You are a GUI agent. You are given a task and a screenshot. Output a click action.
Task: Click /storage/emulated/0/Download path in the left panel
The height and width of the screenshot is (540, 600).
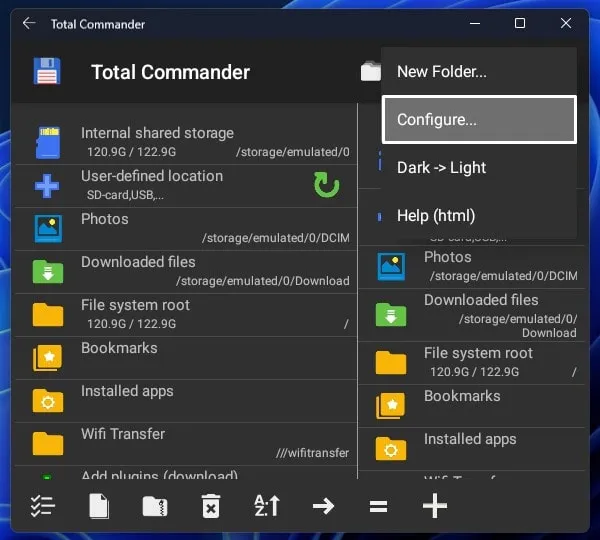point(262,281)
